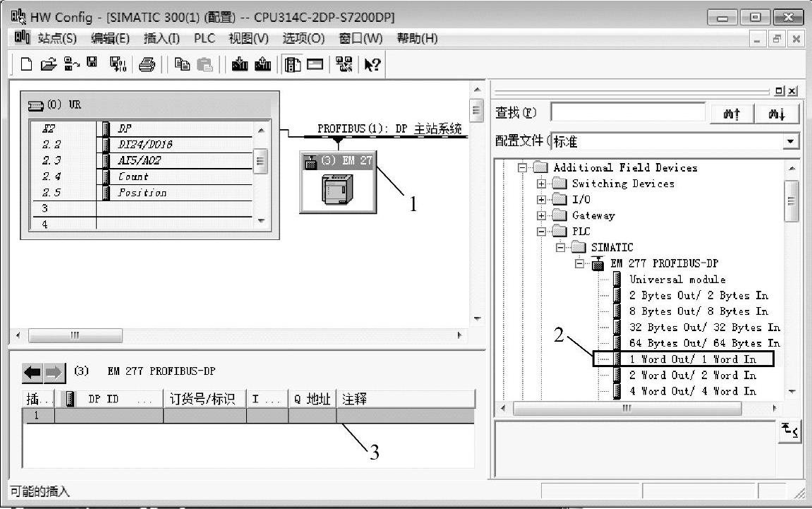
Task: Open the 选项(O) menu
Action: click(x=303, y=38)
